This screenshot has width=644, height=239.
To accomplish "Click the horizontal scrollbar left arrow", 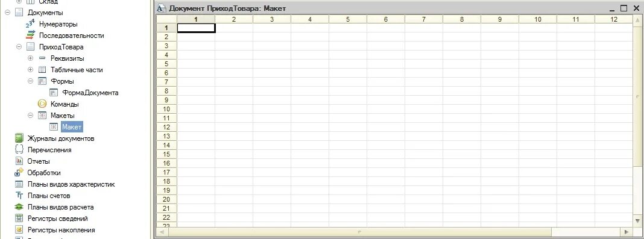I will click(x=162, y=232).
